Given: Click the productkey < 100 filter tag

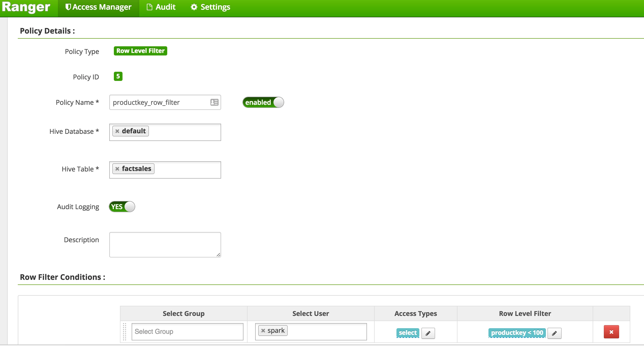Looking at the screenshot, I should (517, 333).
